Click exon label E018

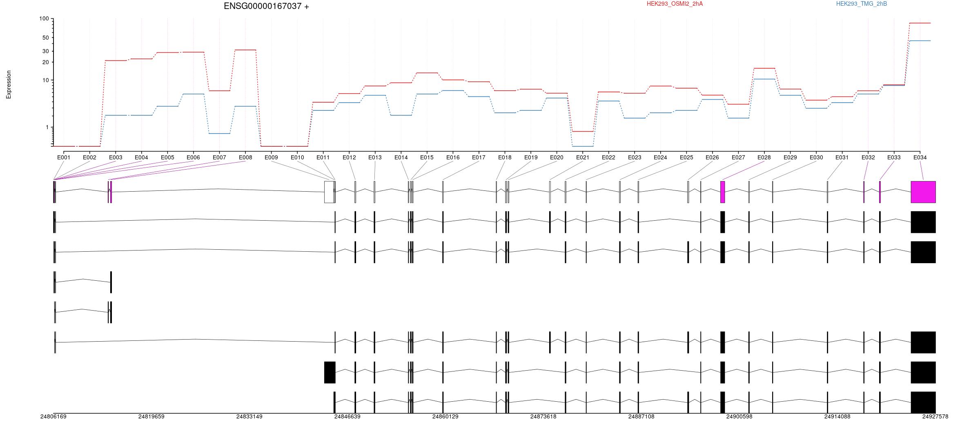coord(505,157)
